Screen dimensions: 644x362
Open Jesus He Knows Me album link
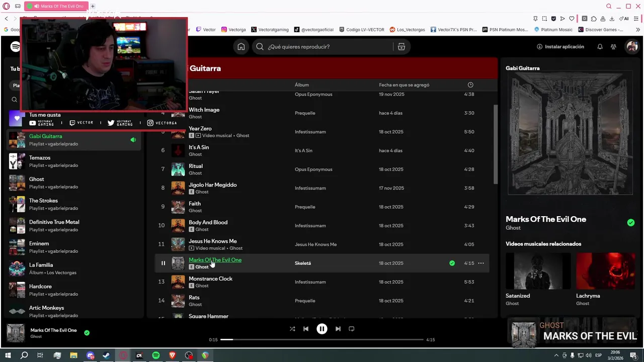pos(315,244)
